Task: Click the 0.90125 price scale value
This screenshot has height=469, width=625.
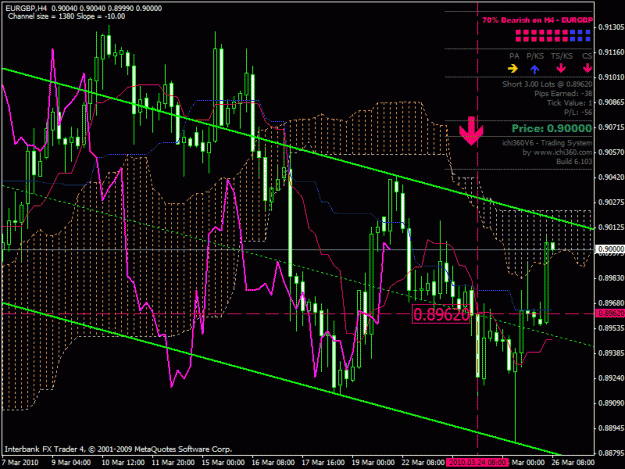Action: pos(611,228)
